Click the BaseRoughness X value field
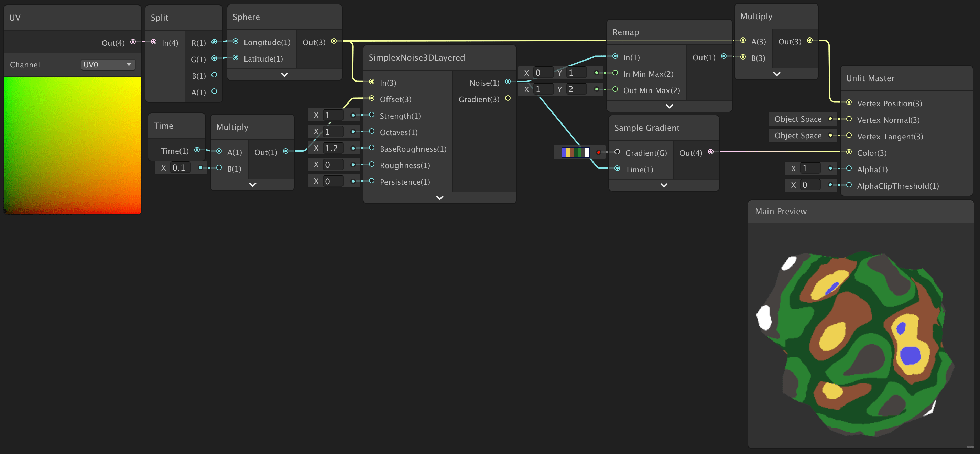 point(333,149)
